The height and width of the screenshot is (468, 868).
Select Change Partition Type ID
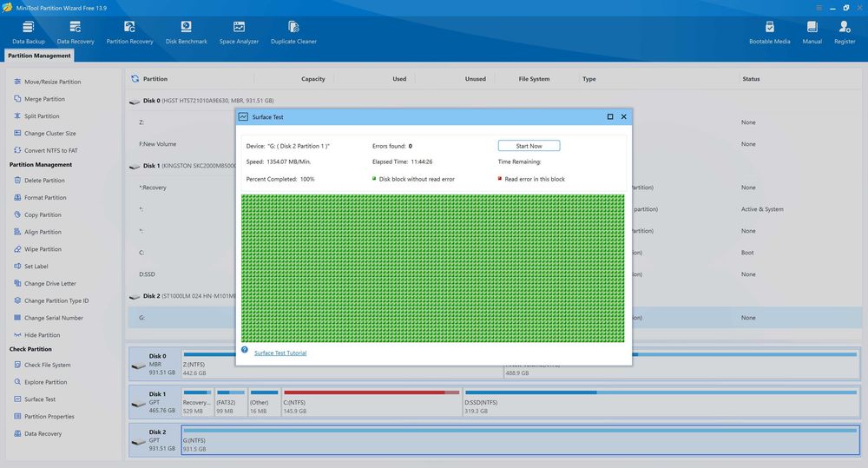[x=51, y=300]
